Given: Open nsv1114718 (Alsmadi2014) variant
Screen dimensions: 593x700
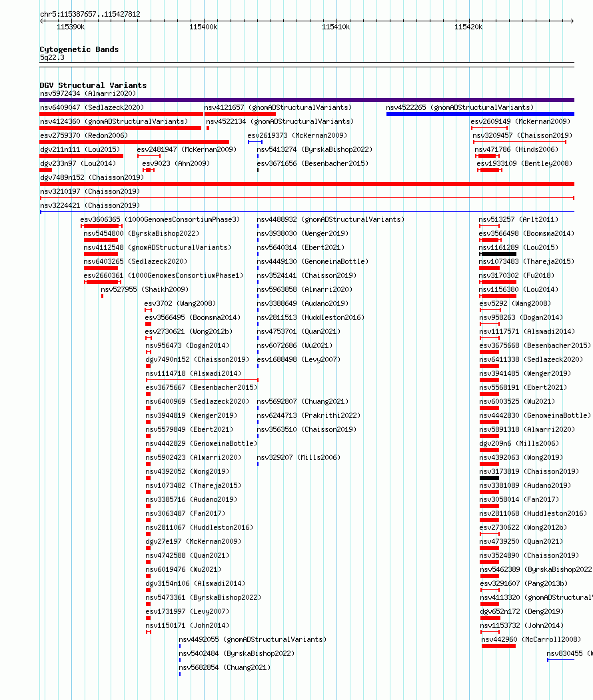Looking at the screenshot, I should pos(193,373).
